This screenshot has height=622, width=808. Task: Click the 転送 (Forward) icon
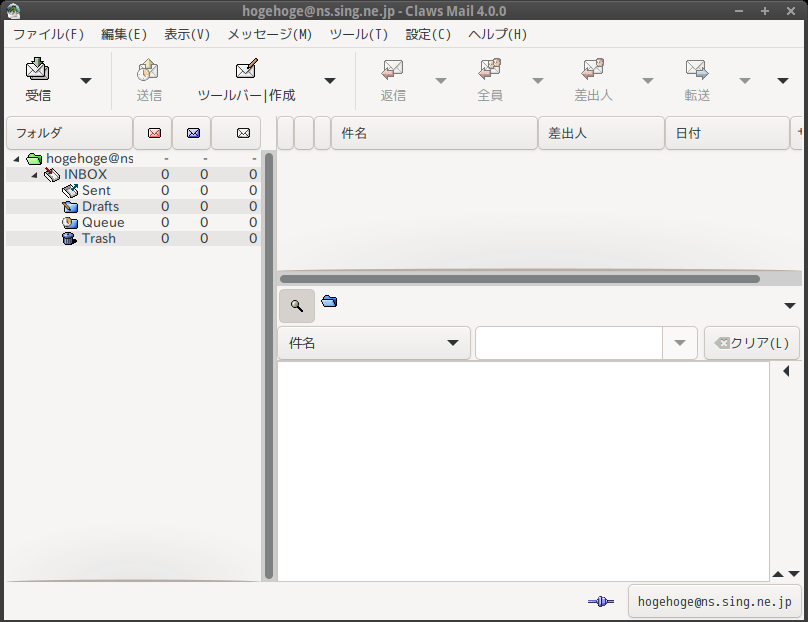coord(697,70)
